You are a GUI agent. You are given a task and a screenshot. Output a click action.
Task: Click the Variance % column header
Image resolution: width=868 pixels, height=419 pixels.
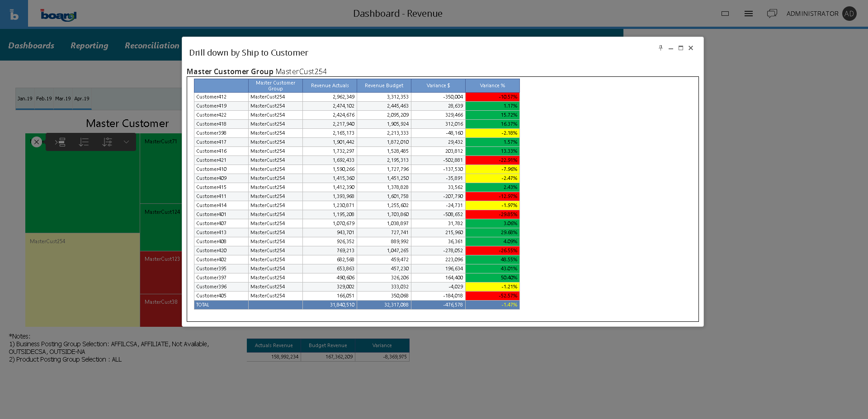[x=492, y=85]
